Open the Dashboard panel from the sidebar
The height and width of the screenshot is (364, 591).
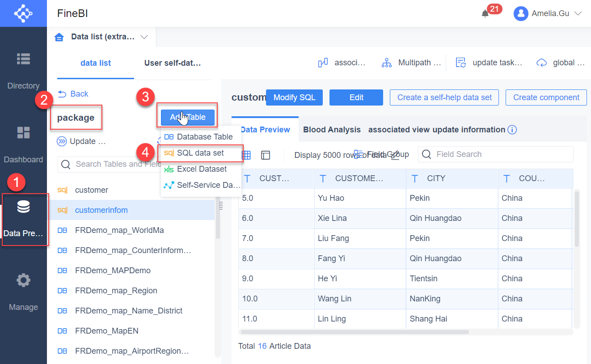click(23, 132)
